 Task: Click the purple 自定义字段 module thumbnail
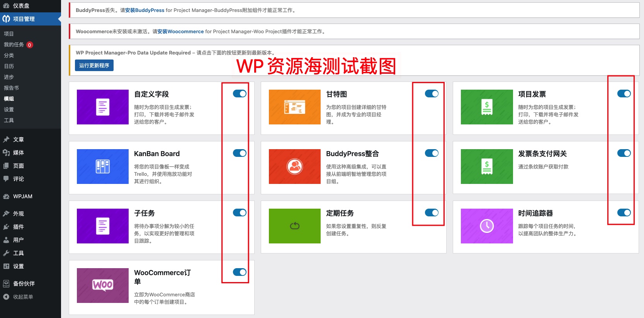pos(103,107)
